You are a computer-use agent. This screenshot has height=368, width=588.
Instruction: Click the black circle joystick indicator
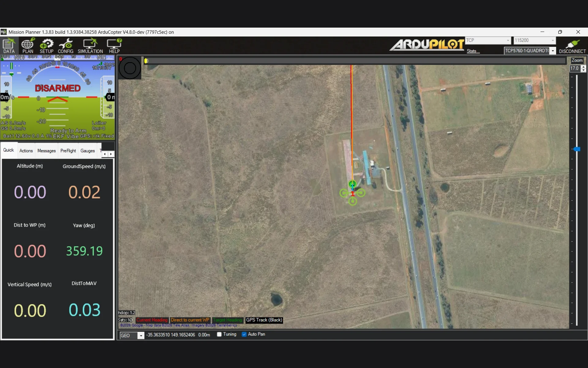point(130,68)
